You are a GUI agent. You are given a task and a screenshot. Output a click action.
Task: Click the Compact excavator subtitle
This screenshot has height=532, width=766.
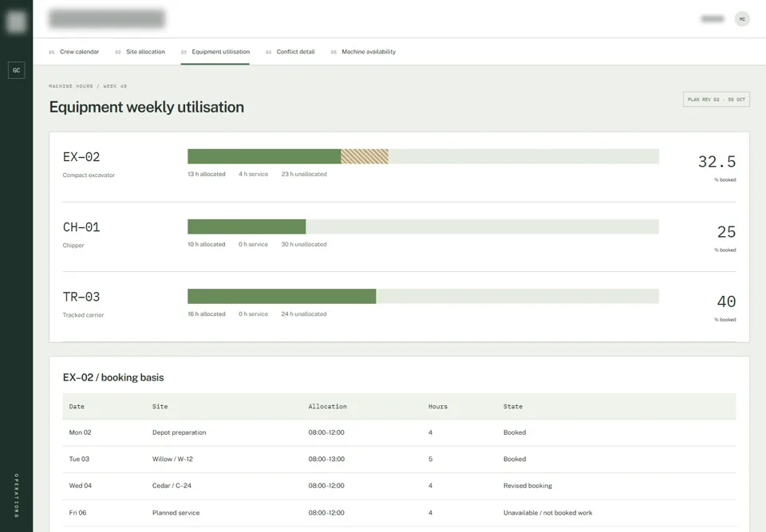coord(89,175)
